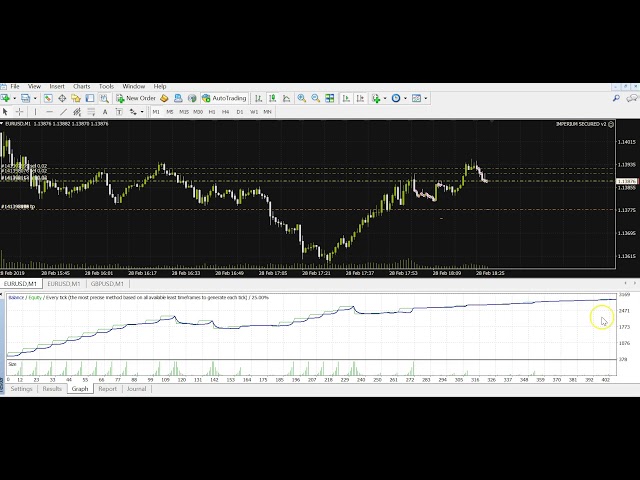The height and width of the screenshot is (480, 640).
Task: Expand the new chart dropdown arrow
Action: (x=13, y=98)
